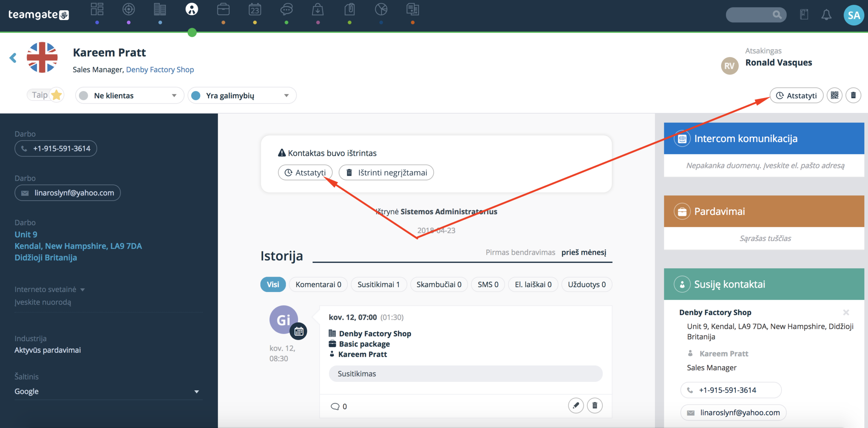This screenshot has width=868, height=428.
Task: Open the Denby Factory Shop company link
Action: click(x=160, y=70)
